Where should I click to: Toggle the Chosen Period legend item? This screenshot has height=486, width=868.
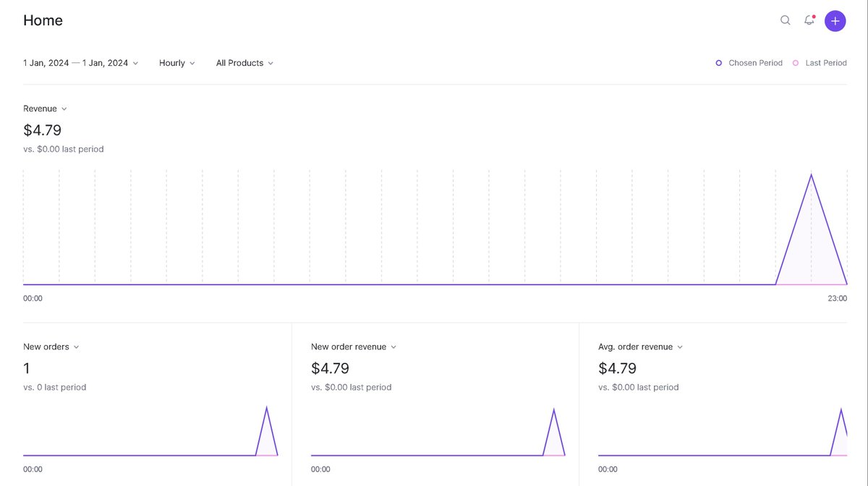749,63
